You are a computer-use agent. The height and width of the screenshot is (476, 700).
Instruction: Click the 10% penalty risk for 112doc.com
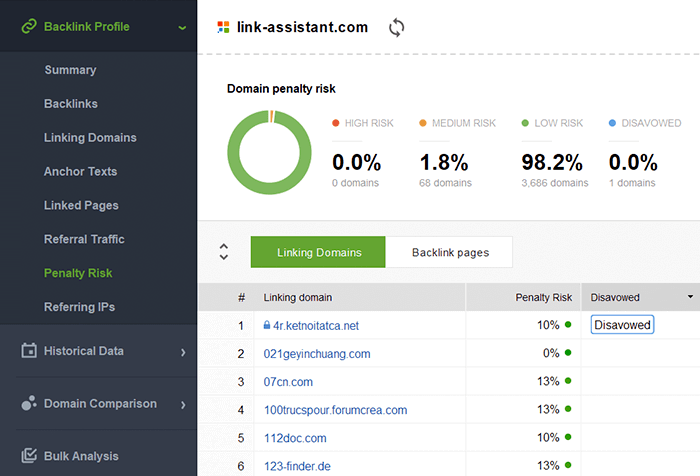coord(548,438)
